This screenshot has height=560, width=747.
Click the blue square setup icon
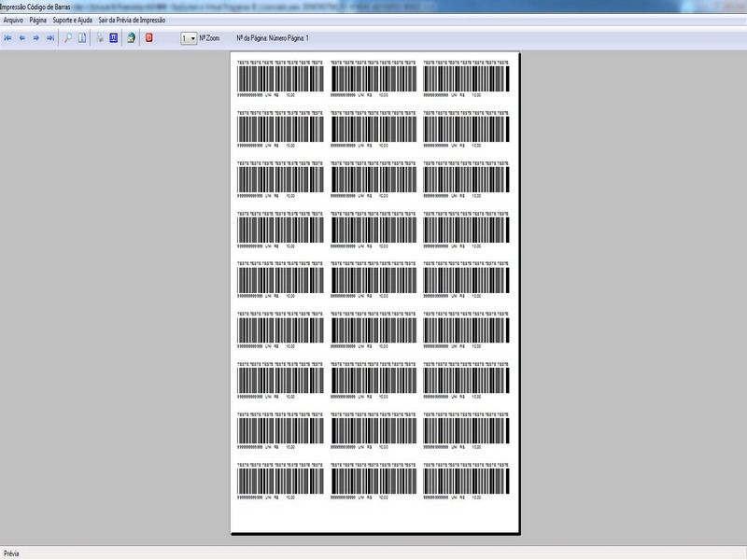[x=113, y=38]
